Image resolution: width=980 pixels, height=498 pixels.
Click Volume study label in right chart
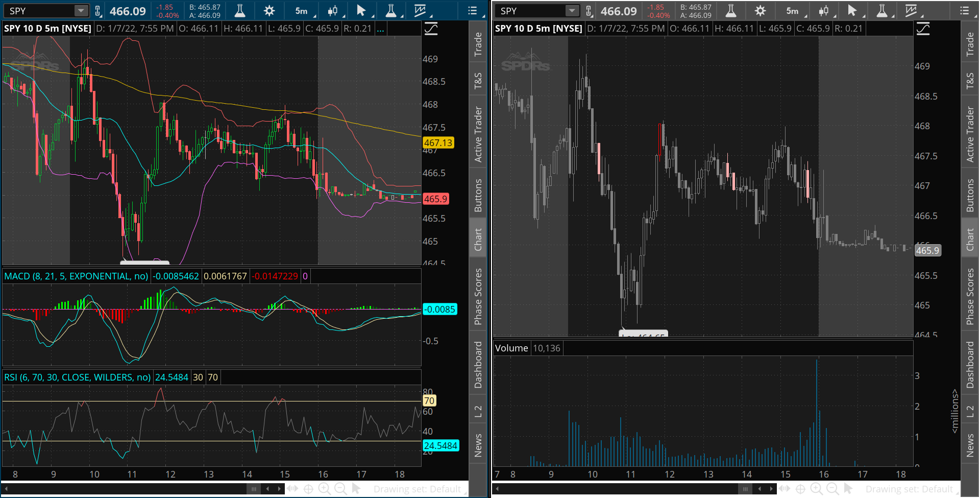(x=511, y=348)
